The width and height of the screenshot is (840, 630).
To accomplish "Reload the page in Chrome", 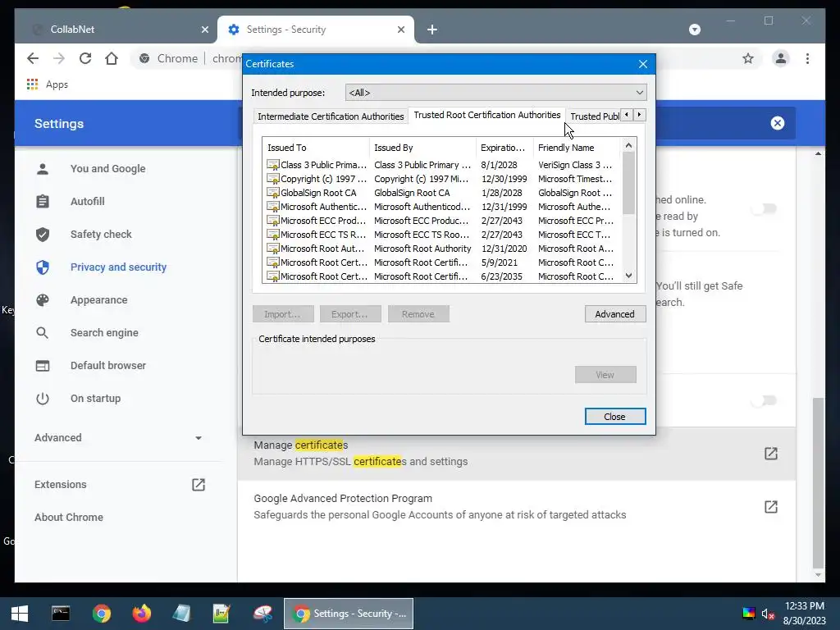I will [x=85, y=58].
